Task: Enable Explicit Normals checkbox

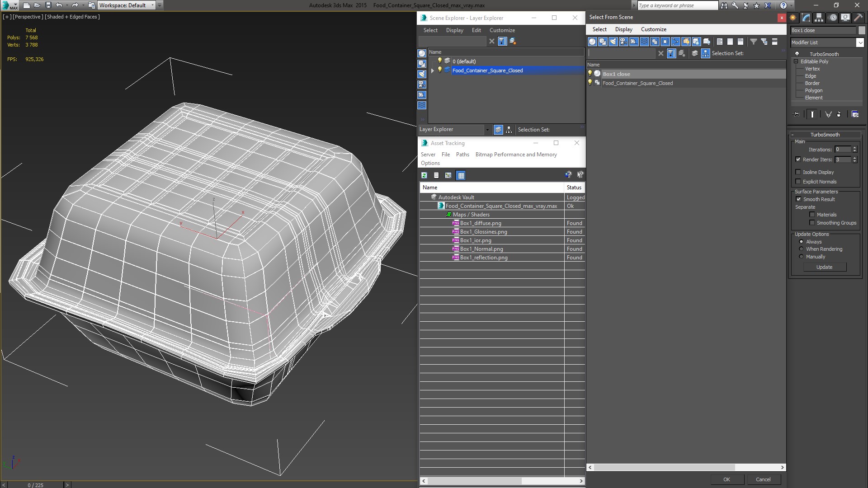Action: (798, 182)
